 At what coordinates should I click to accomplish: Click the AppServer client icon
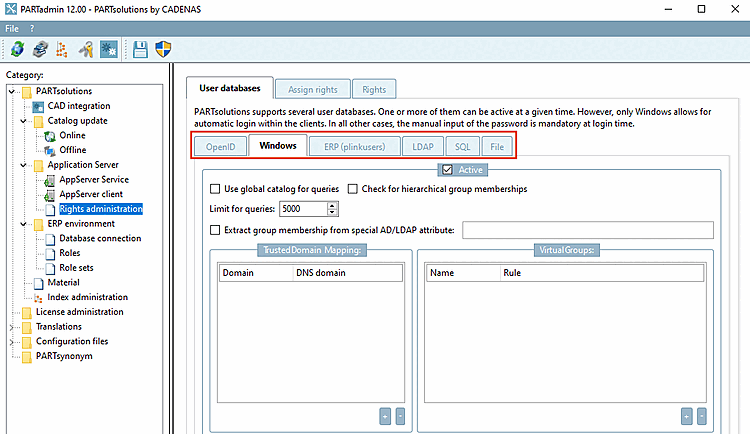(50, 195)
